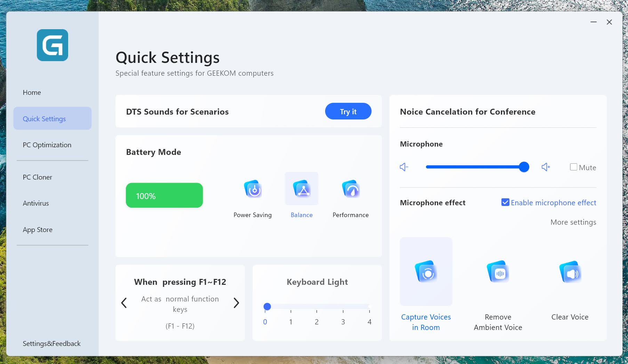The height and width of the screenshot is (364, 628).
Task: Select the Performance battery mode icon
Action: 351,189
